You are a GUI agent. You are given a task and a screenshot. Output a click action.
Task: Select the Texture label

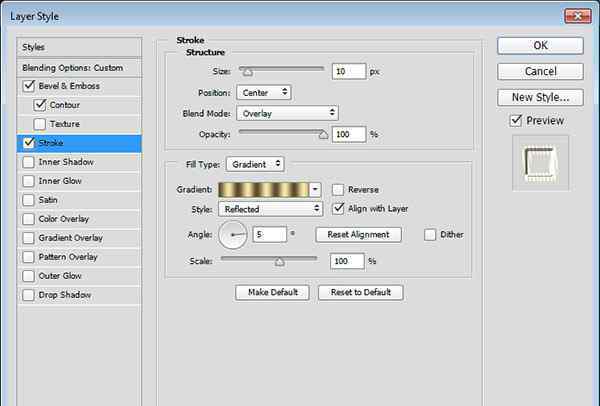[x=65, y=124]
